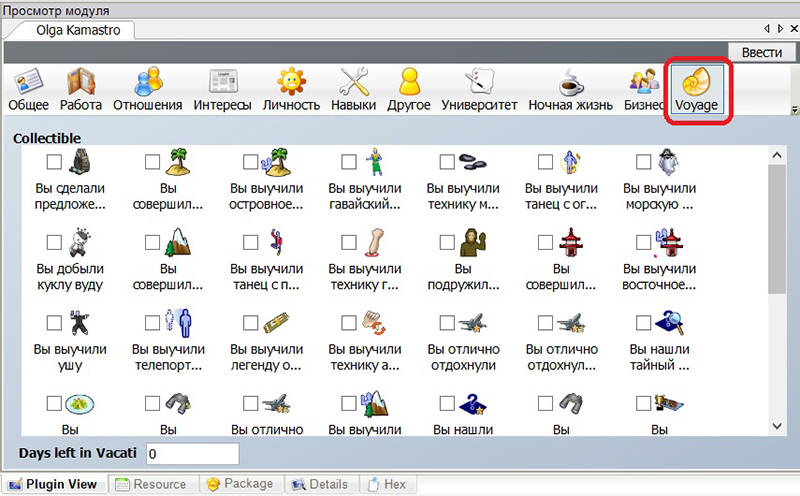800x496 pixels.
Task: Open the Навыки tools icon
Action: tap(354, 82)
